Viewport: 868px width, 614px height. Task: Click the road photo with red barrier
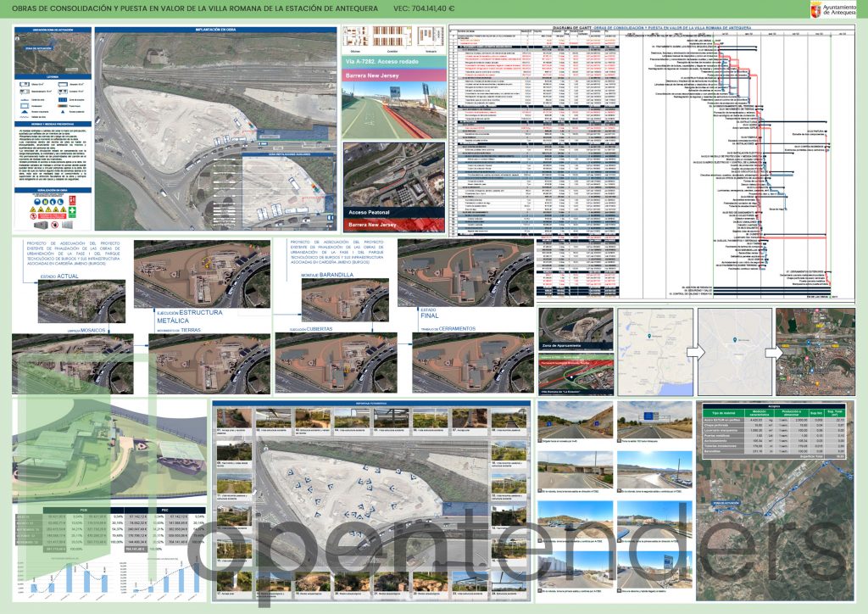point(393,110)
